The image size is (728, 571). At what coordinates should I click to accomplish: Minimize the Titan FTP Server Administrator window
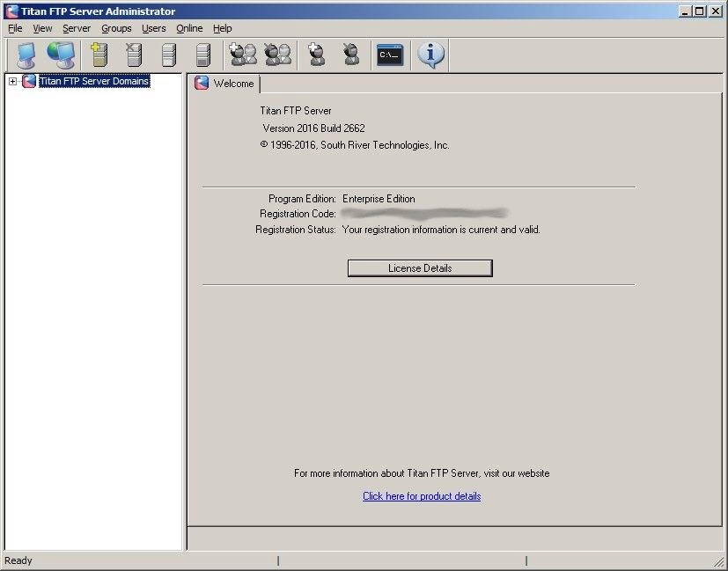685,11
